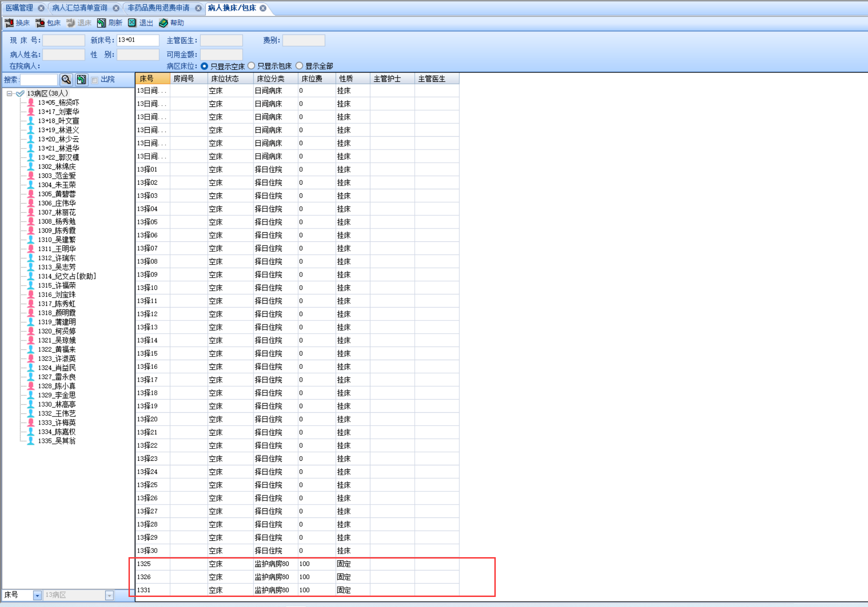868x607 pixels.
Task: Click the 床位费 column header
Action: coord(317,79)
